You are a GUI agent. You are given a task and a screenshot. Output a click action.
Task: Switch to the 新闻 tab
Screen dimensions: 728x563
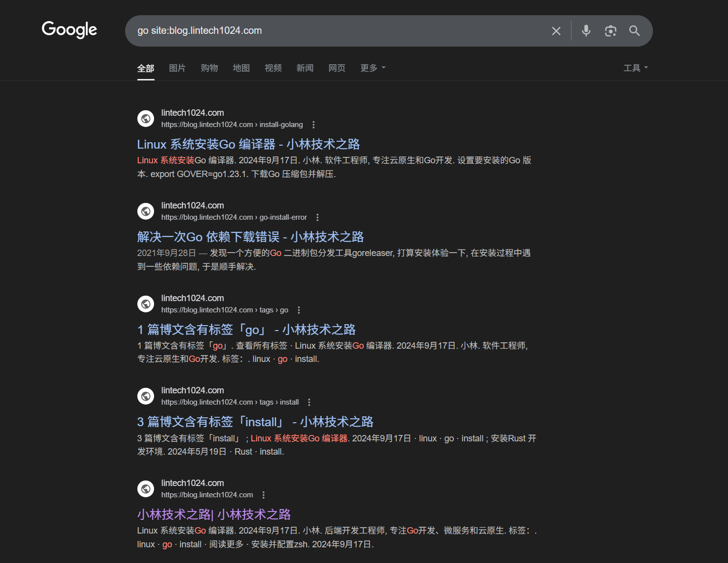[305, 68]
